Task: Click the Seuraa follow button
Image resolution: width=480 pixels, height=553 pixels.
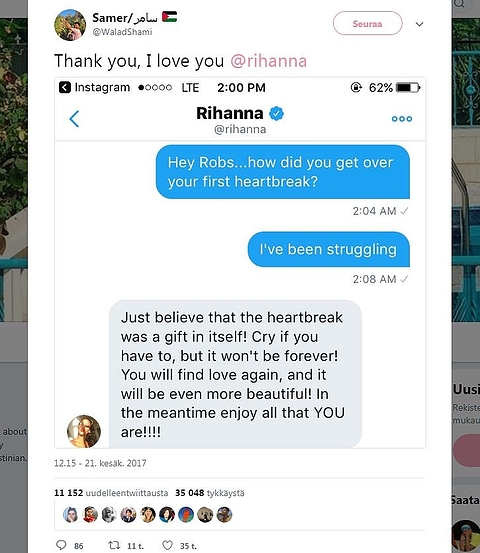Action: (x=367, y=23)
